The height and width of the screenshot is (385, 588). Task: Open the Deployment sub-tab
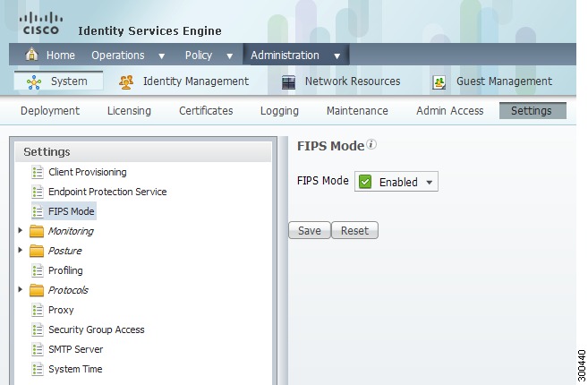point(50,111)
